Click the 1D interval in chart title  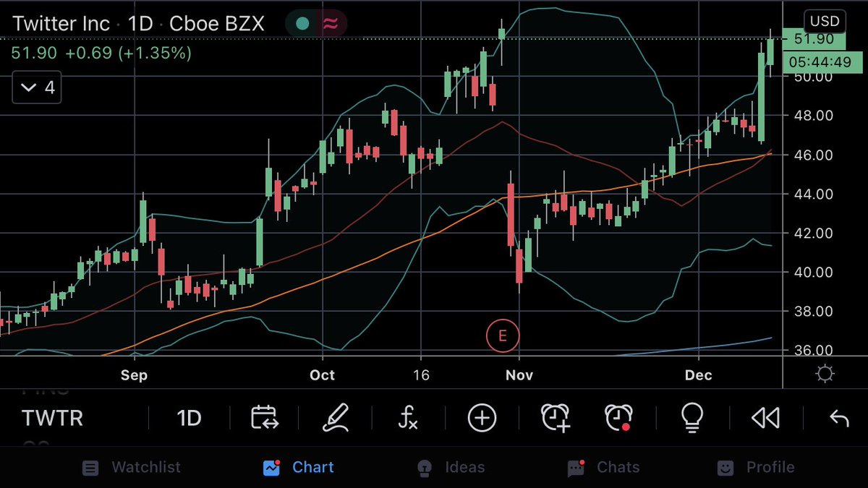pos(141,23)
